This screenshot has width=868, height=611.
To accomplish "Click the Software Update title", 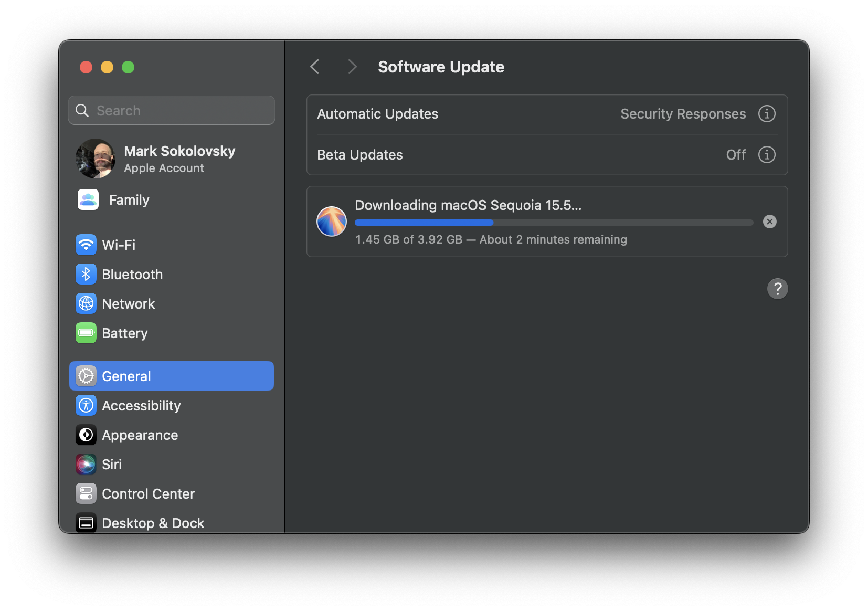I will 441,67.
